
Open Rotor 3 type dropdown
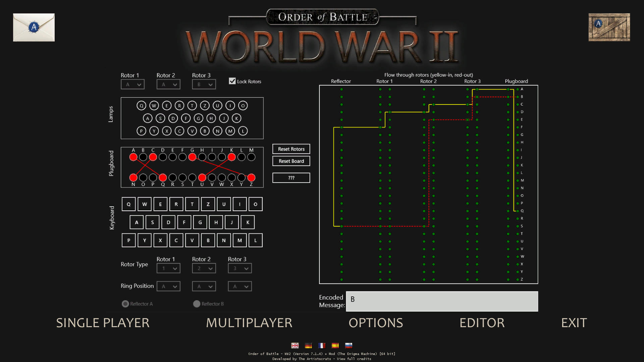coord(240,268)
